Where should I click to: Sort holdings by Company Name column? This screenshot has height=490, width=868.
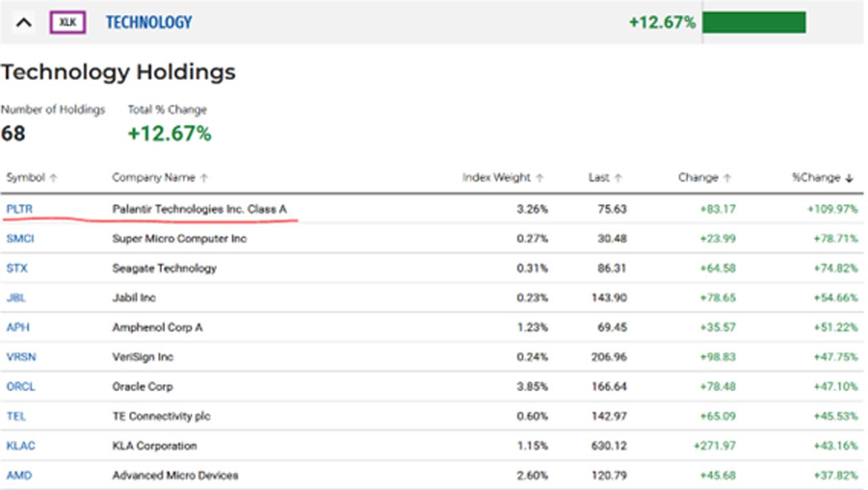(160, 178)
